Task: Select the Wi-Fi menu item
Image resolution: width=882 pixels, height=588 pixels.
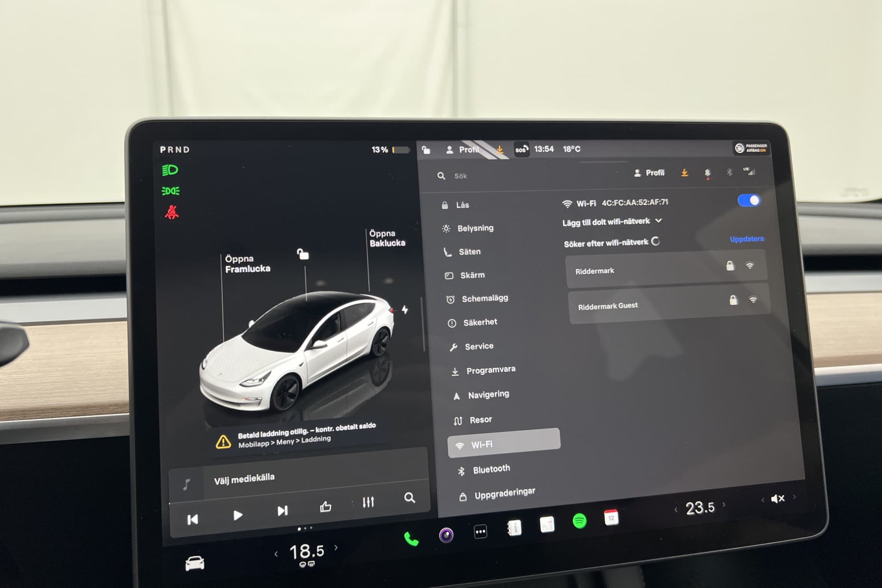Action: pos(504,443)
